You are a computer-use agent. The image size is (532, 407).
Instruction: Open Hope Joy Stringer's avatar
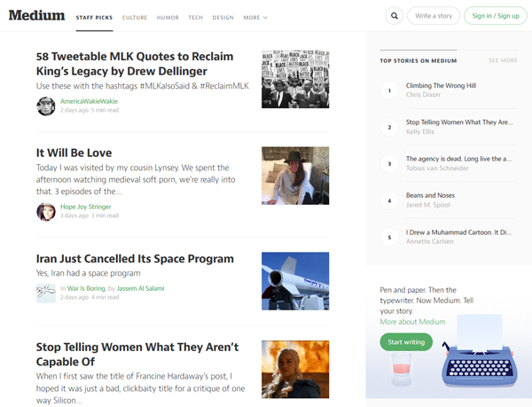click(x=46, y=211)
